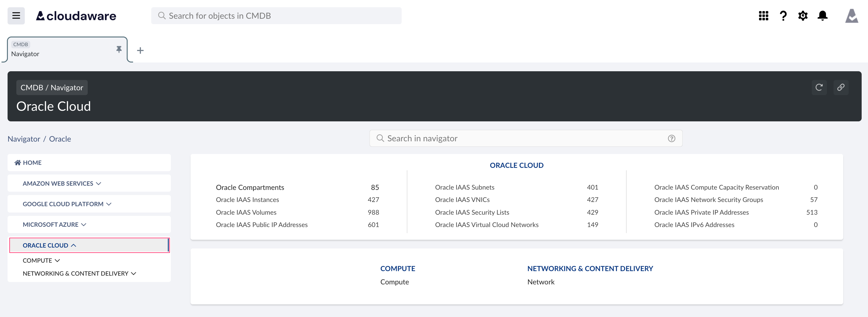
Task: Open the Oracle Compartments list
Action: pyautogui.click(x=250, y=187)
